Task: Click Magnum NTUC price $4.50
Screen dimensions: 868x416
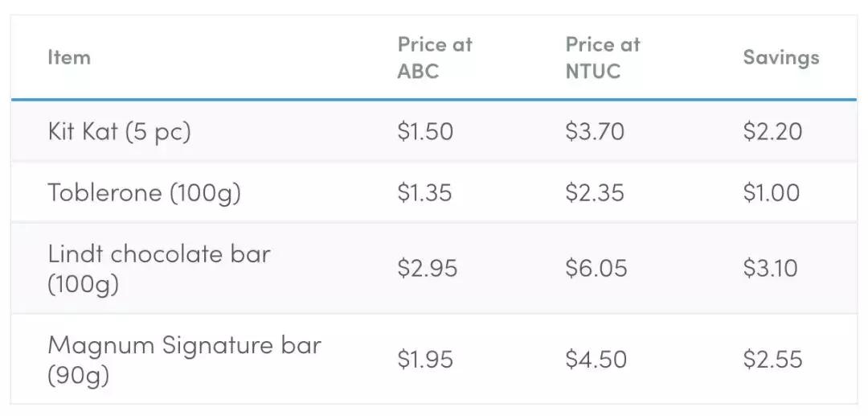Action: tap(596, 359)
